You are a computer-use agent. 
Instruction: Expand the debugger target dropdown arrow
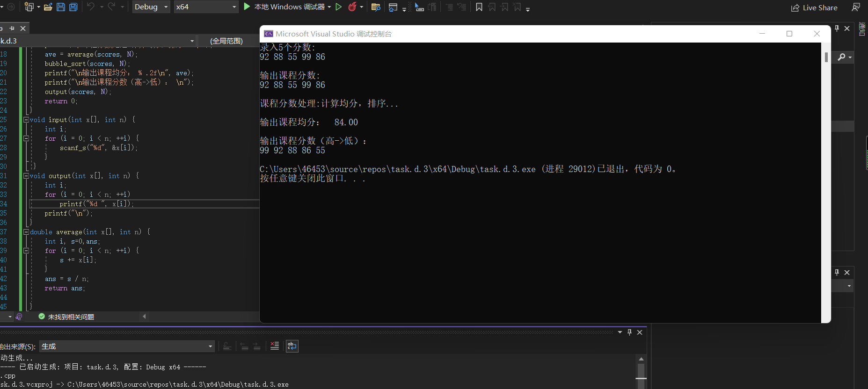[329, 7]
